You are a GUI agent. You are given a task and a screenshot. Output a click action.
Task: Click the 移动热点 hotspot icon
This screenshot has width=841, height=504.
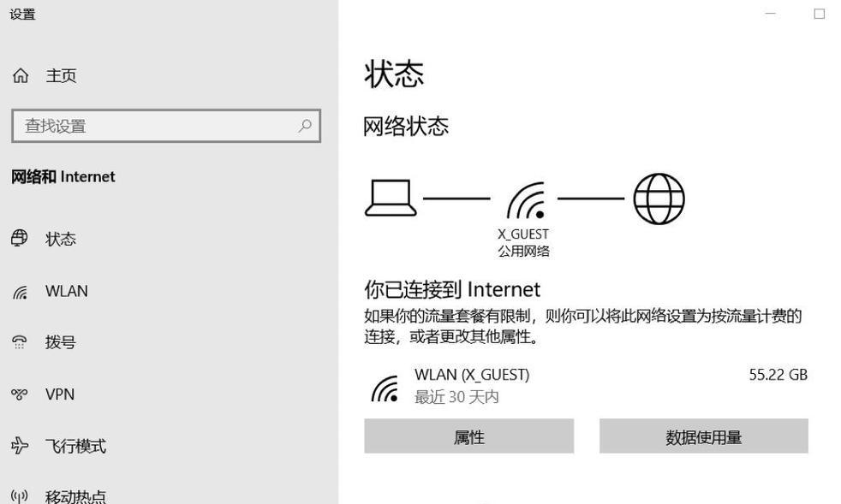[x=20, y=496]
